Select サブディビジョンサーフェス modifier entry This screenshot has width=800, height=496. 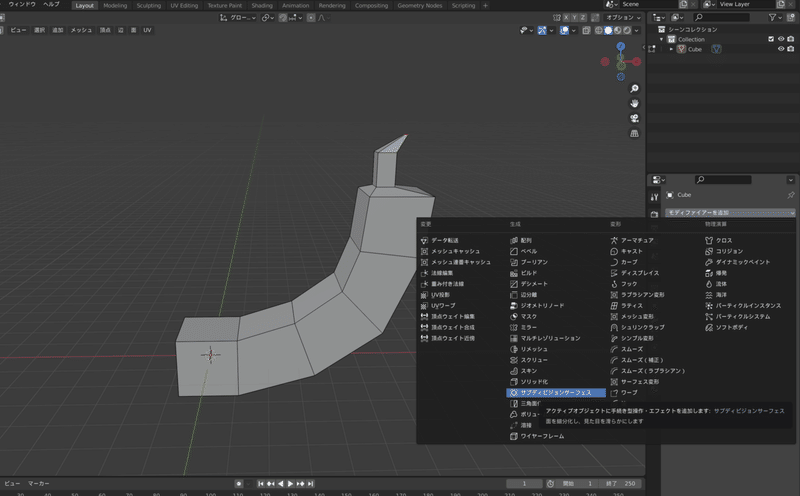pos(556,393)
